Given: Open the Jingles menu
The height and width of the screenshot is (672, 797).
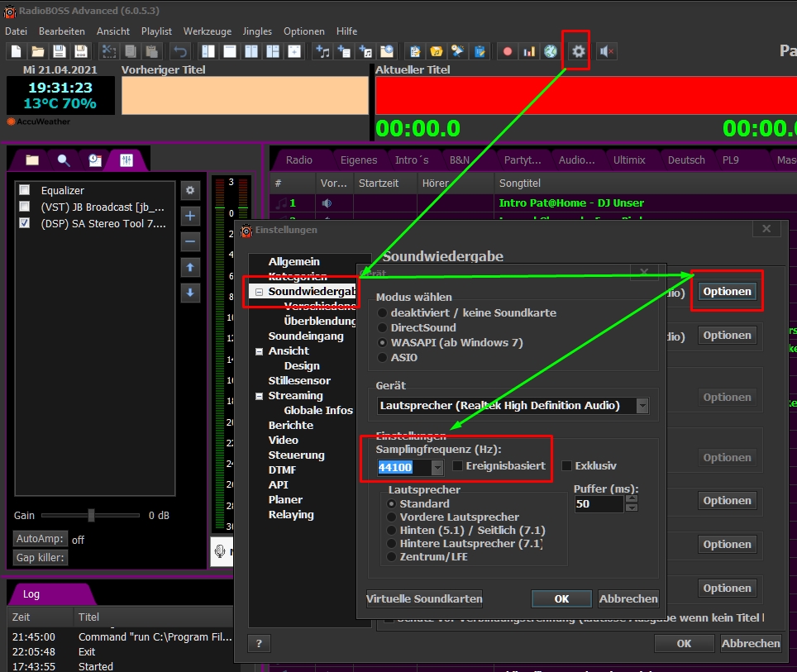Looking at the screenshot, I should coord(257,31).
